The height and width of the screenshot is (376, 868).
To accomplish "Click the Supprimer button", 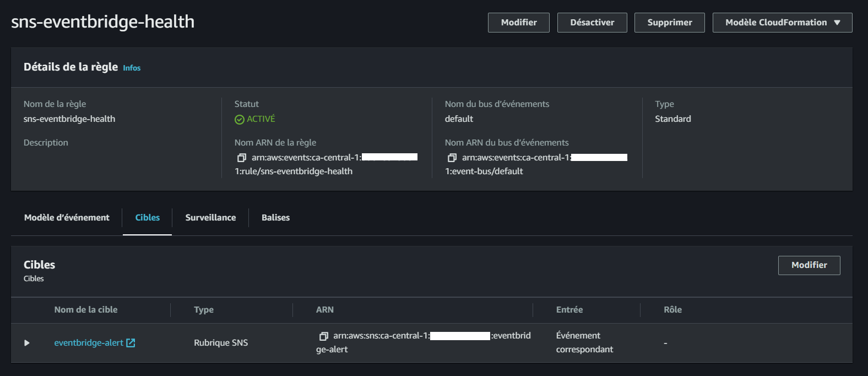I will pyautogui.click(x=670, y=23).
